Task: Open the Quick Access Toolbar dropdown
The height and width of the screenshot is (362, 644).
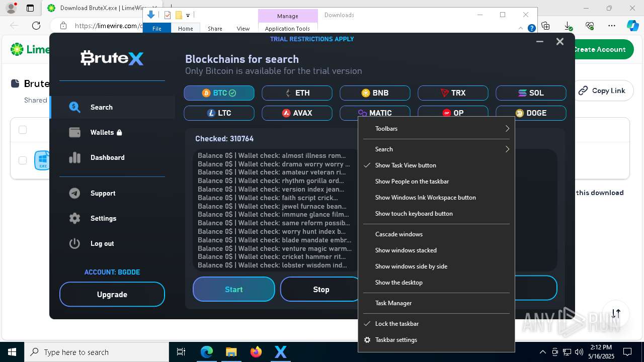Action: pyautogui.click(x=188, y=16)
